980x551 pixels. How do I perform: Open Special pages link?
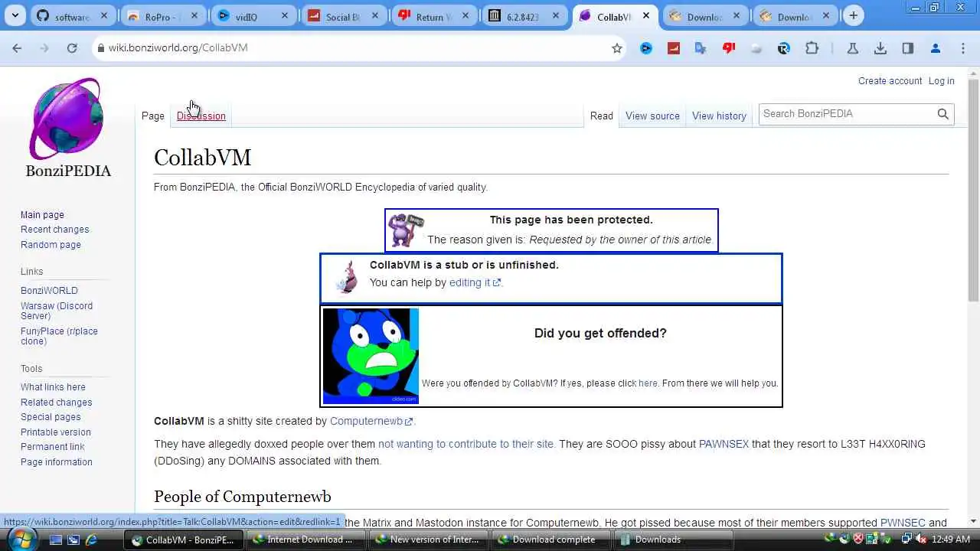pyautogui.click(x=51, y=417)
